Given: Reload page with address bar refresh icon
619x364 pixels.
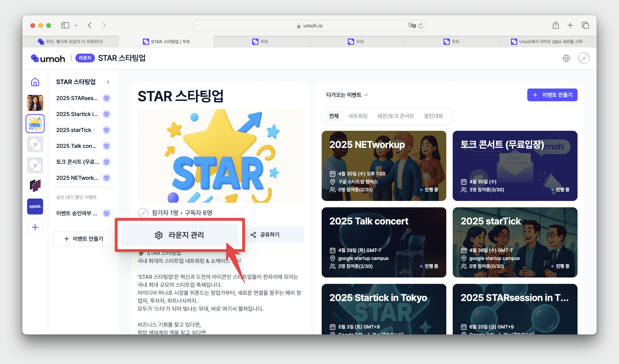Looking at the screenshot, I should (x=421, y=26).
